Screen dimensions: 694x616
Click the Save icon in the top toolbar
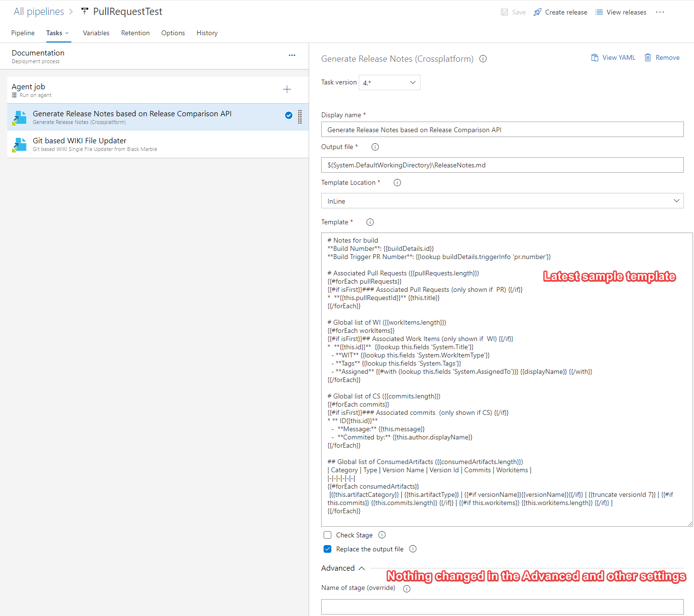[504, 12]
